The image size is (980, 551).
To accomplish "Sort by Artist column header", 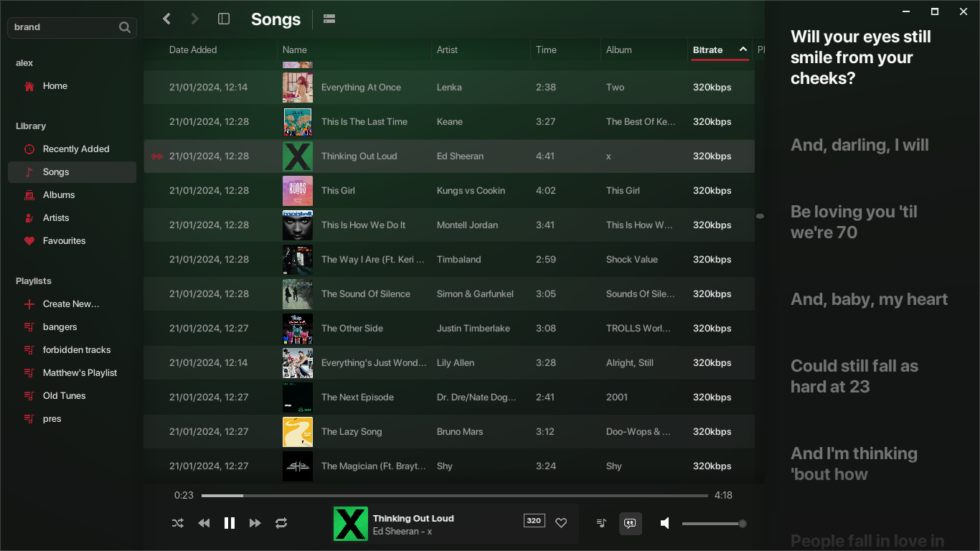I will pos(447,50).
